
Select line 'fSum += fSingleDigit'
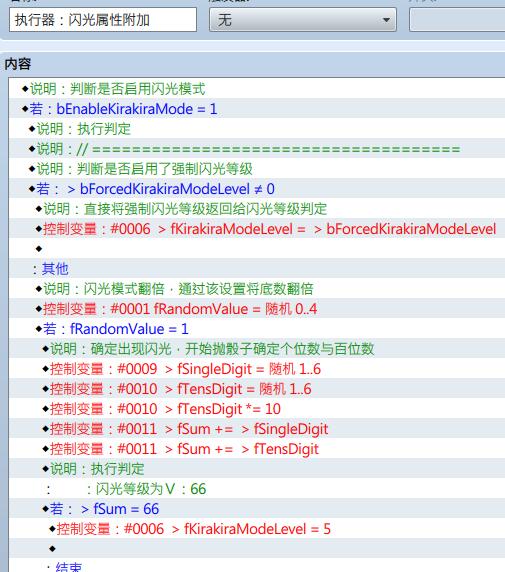[257, 429]
